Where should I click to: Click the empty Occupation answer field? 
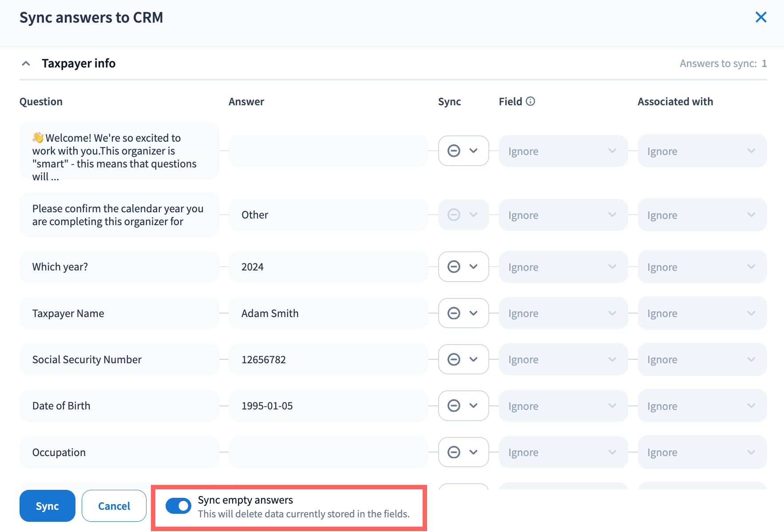pyautogui.click(x=328, y=452)
